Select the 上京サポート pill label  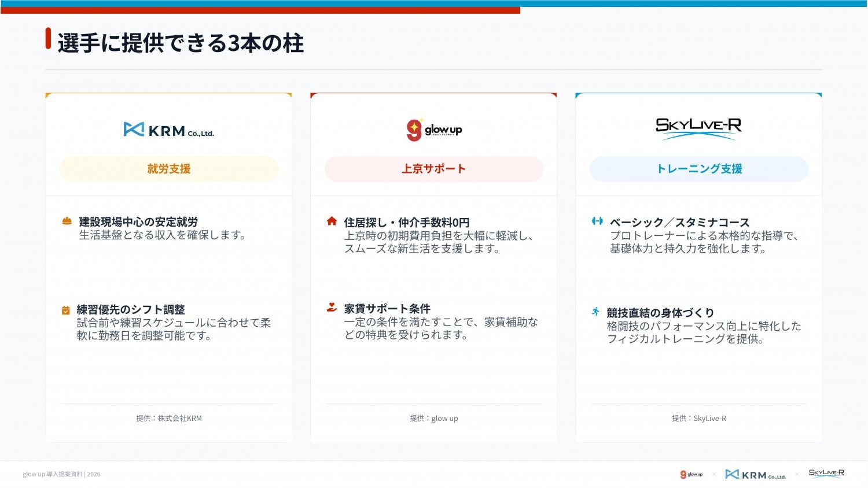click(x=434, y=169)
